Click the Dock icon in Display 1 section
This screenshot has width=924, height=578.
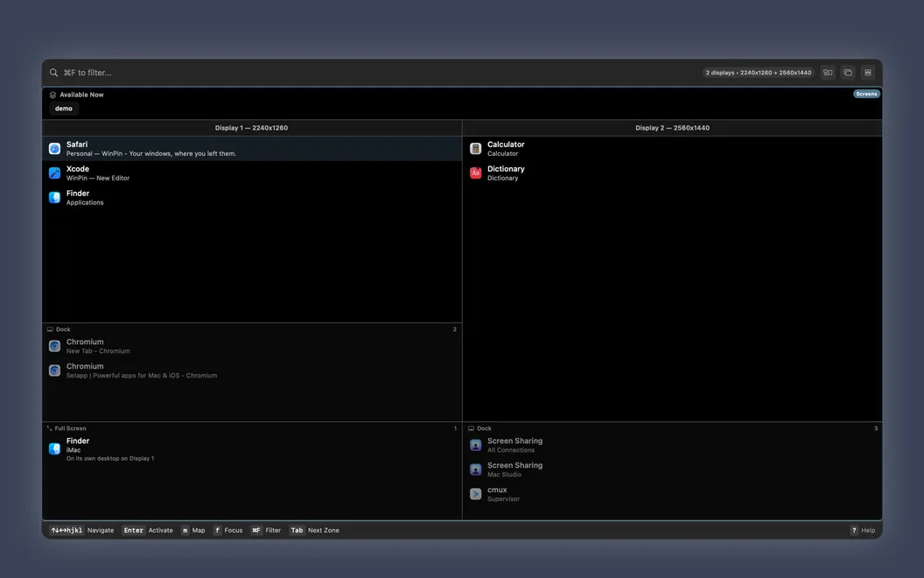[x=50, y=329]
